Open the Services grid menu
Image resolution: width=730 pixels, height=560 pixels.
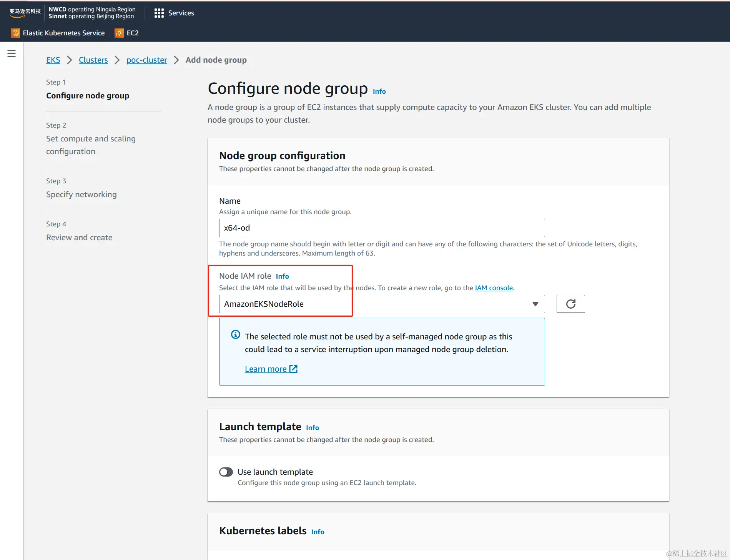[x=174, y=13]
